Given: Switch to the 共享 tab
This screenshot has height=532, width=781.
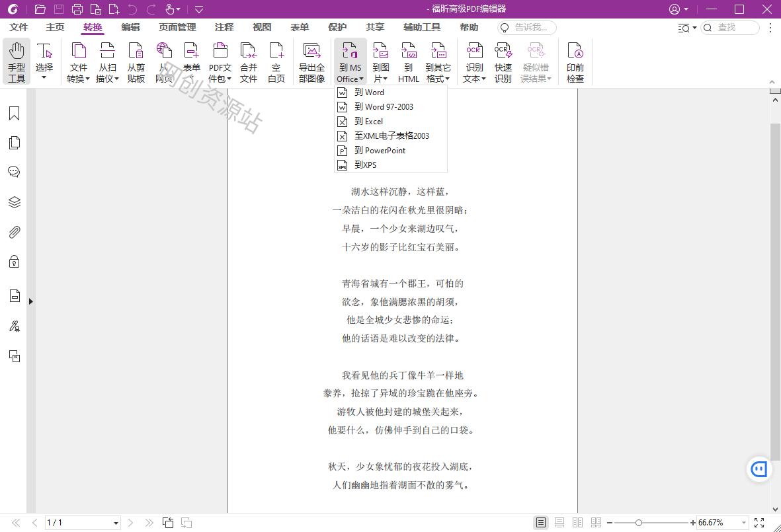Looking at the screenshot, I should tap(375, 27).
